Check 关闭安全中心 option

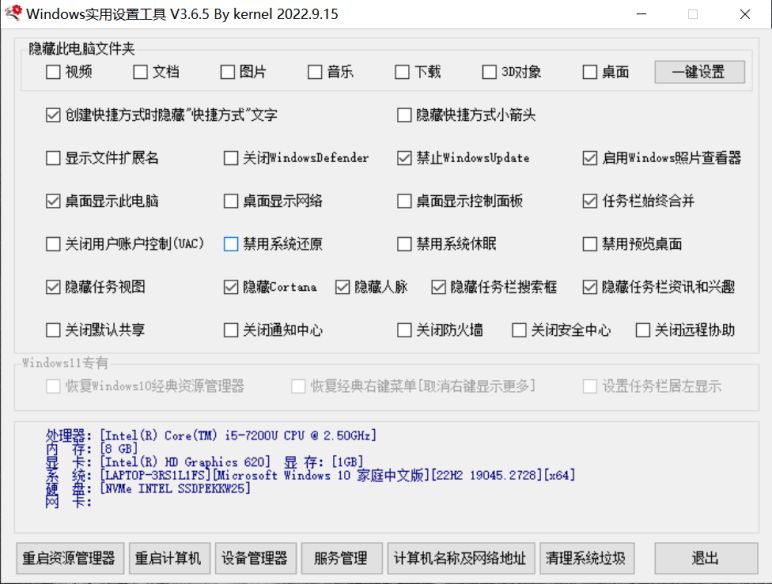click(x=519, y=330)
